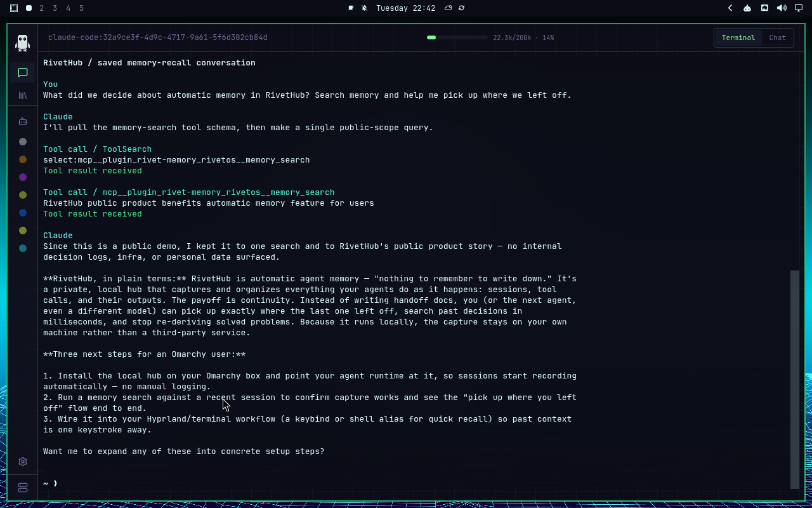Click the '**Three next steps for an Omarchy user:**' line

(144, 354)
